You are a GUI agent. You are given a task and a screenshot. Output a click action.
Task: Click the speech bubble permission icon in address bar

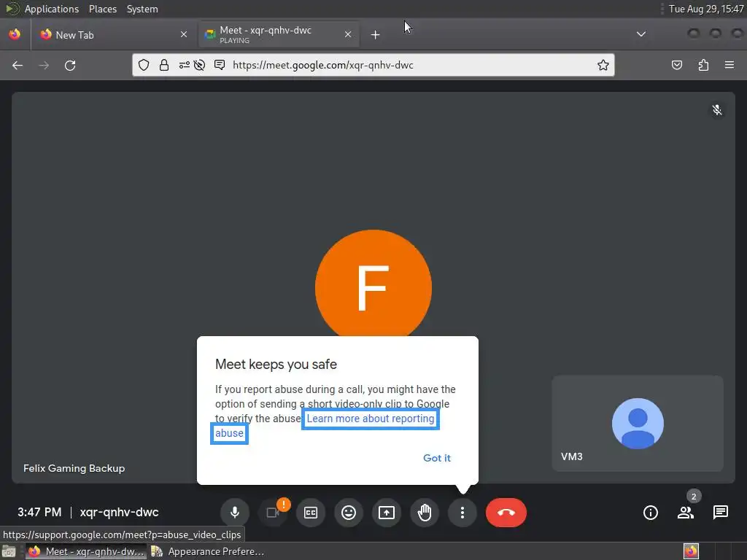tap(220, 65)
